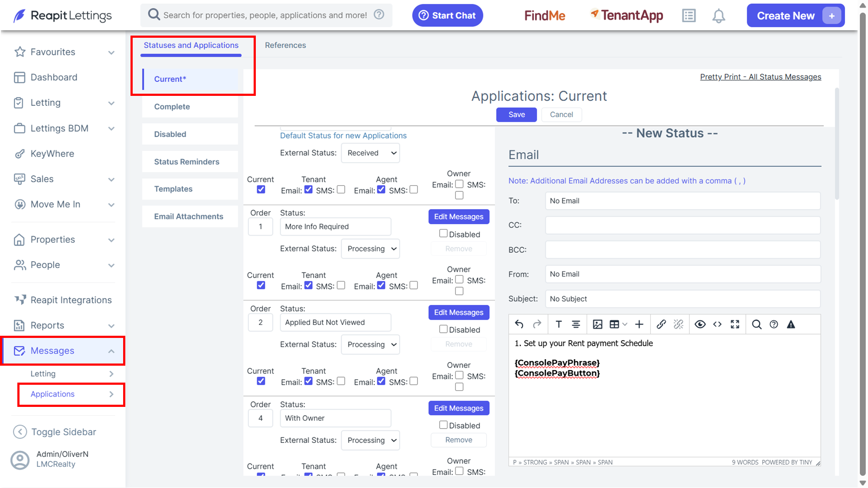Open the notifications bell
This screenshot has width=868, height=488.
[718, 16]
